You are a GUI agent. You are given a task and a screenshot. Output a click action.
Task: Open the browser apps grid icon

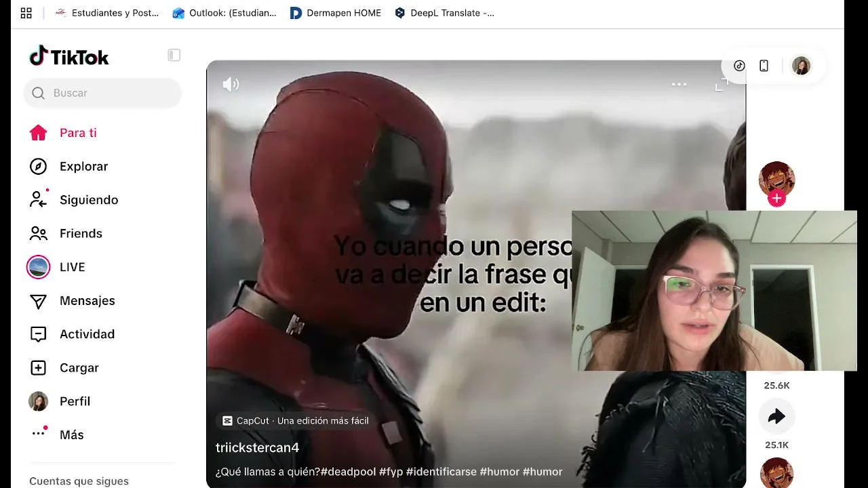[26, 13]
